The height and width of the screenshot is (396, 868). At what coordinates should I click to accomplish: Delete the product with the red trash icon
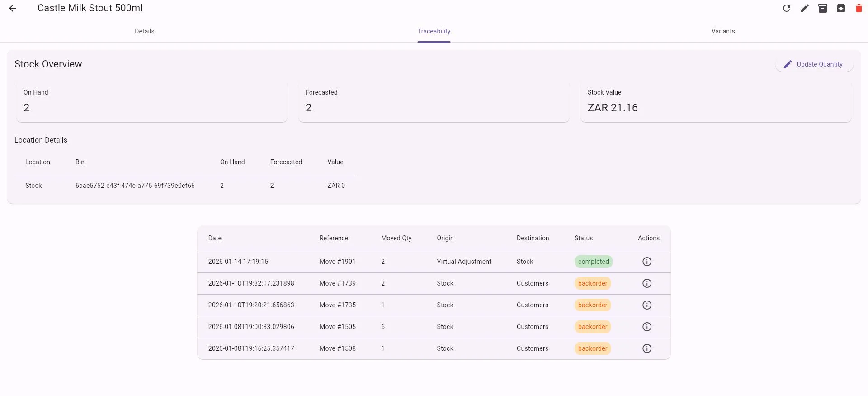coord(859,8)
